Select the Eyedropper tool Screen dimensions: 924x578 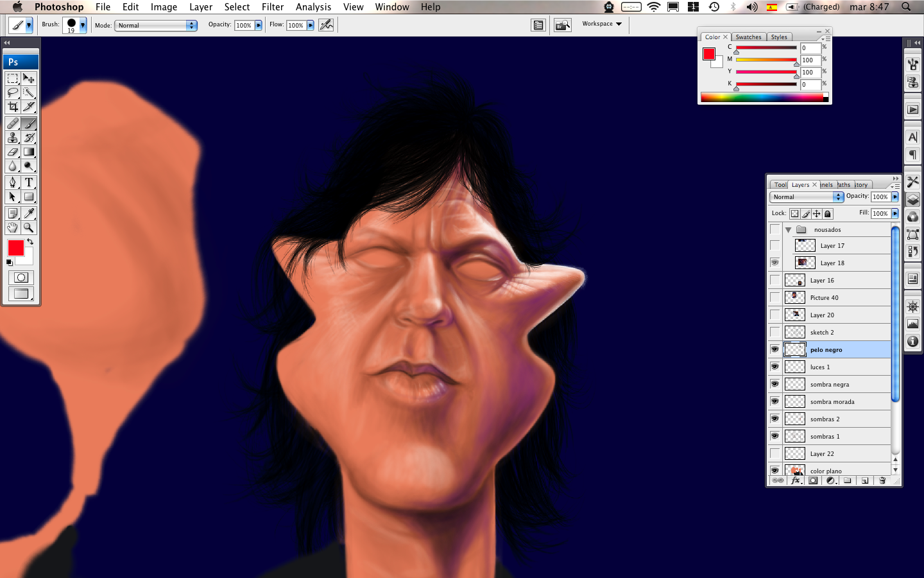pos(29,213)
